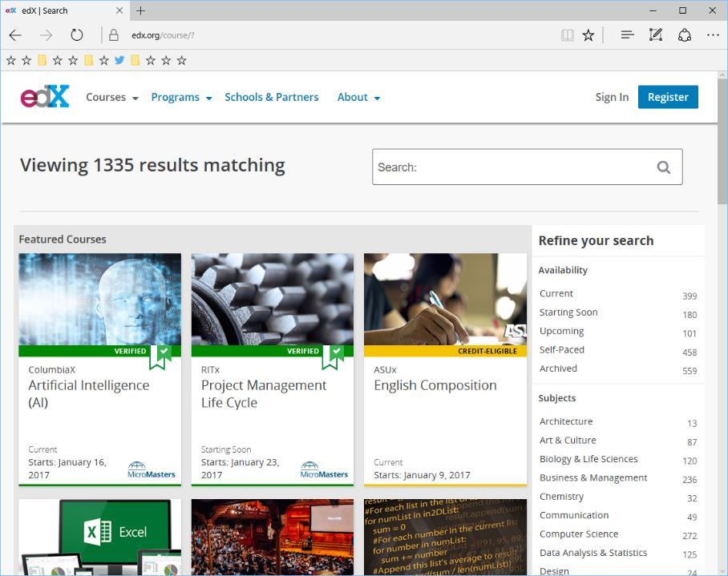The image size is (728, 576).
Task: Click the ASUx provider label
Action: click(385, 369)
